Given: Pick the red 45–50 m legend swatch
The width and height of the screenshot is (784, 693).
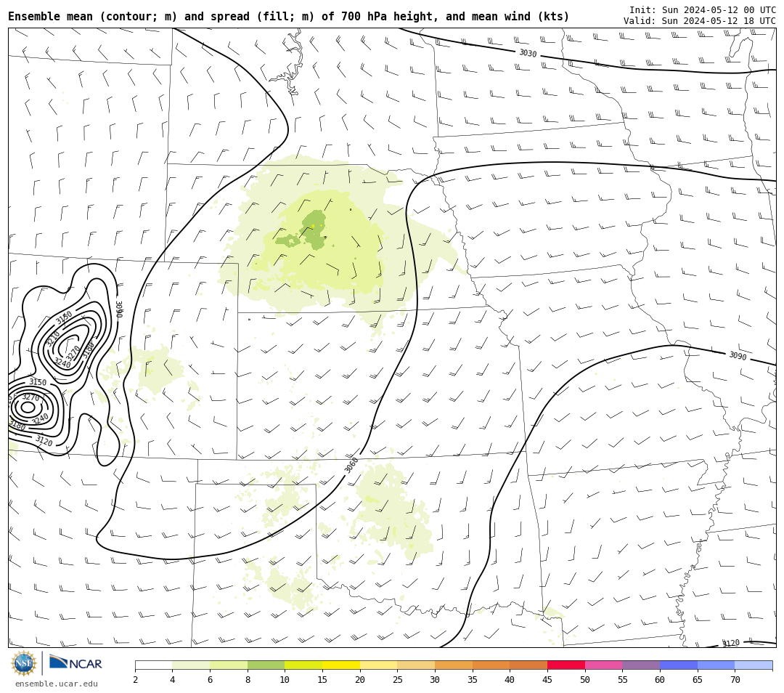Looking at the screenshot, I should click(566, 665).
